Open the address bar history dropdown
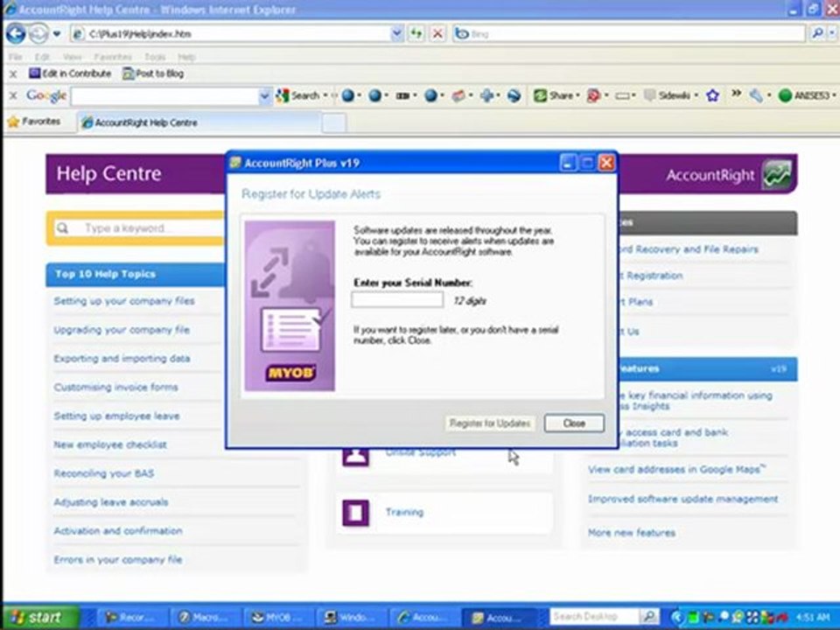This screenshot has height=630, width=840. click(396, 34)
